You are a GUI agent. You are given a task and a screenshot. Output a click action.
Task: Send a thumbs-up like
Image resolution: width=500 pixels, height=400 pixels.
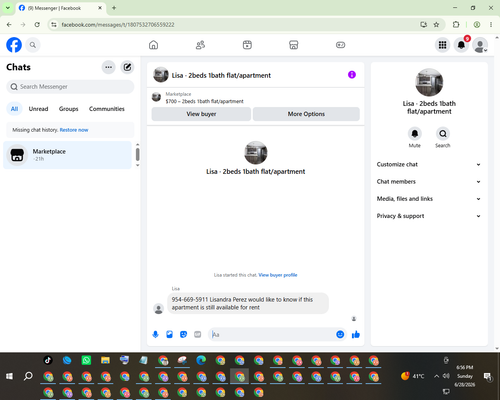click(x=356, y=334)
